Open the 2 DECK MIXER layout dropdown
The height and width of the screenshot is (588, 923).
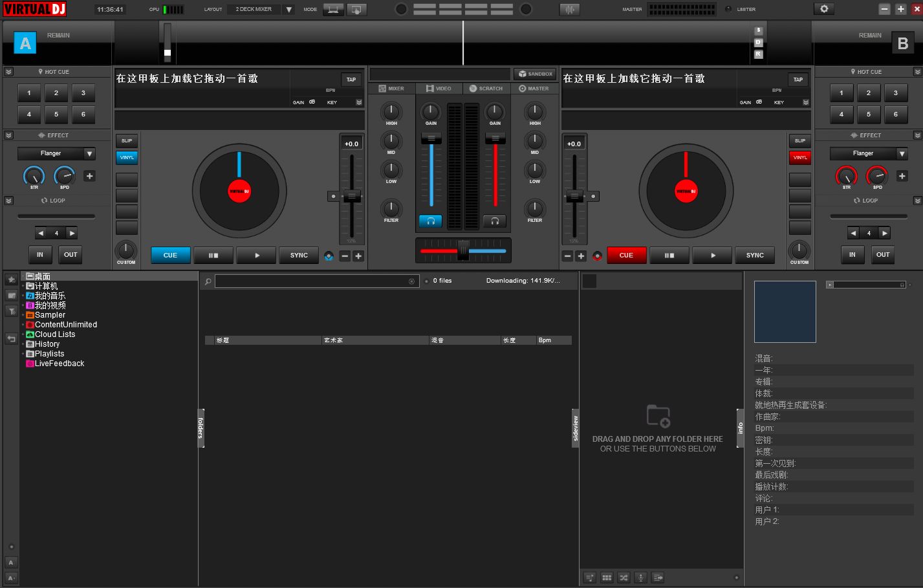tap(289, 10)
